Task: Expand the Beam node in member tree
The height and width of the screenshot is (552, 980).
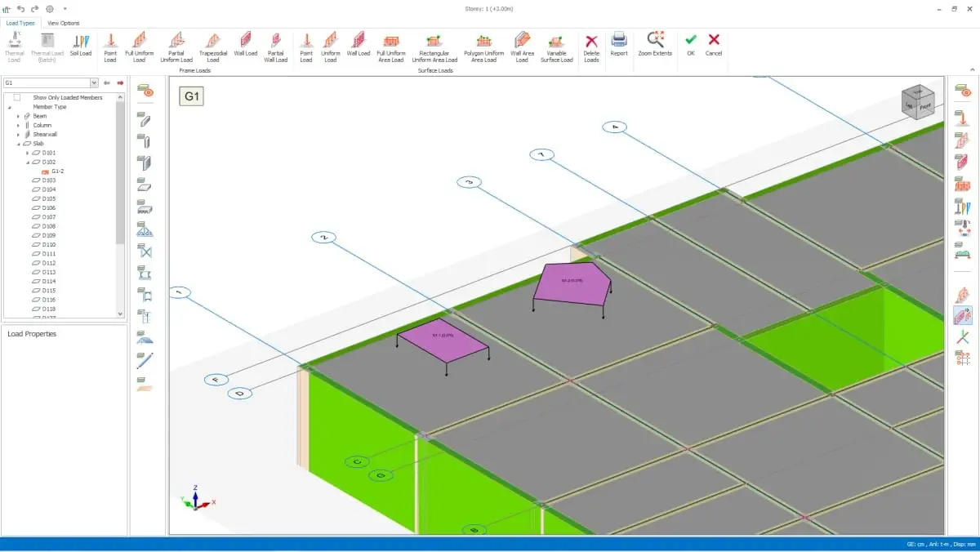Action: (x=18, y=116)
